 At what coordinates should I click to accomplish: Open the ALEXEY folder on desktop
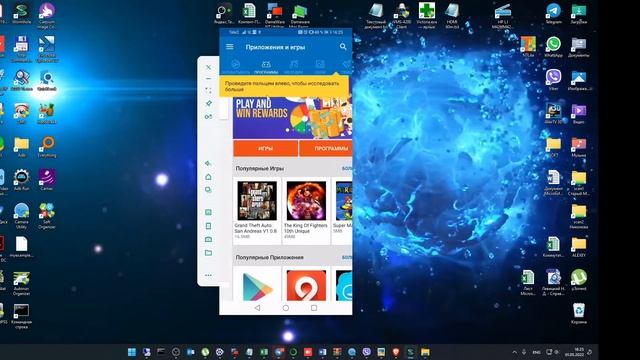tap(579, 247)
